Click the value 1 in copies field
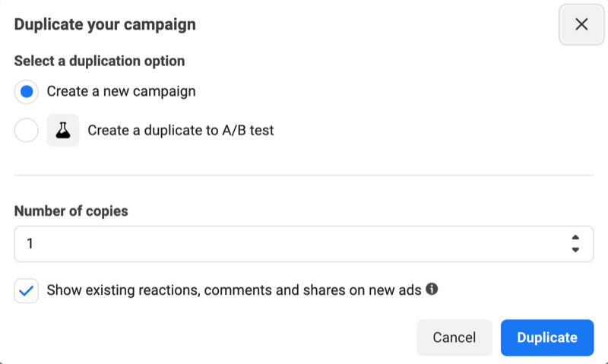Image resolution: width=608 pixels, height=364 pixels. click(x=30, y=244)
